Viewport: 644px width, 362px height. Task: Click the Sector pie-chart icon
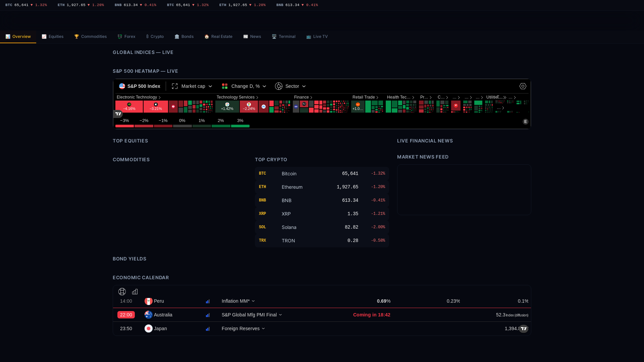[x=279, y=86]
